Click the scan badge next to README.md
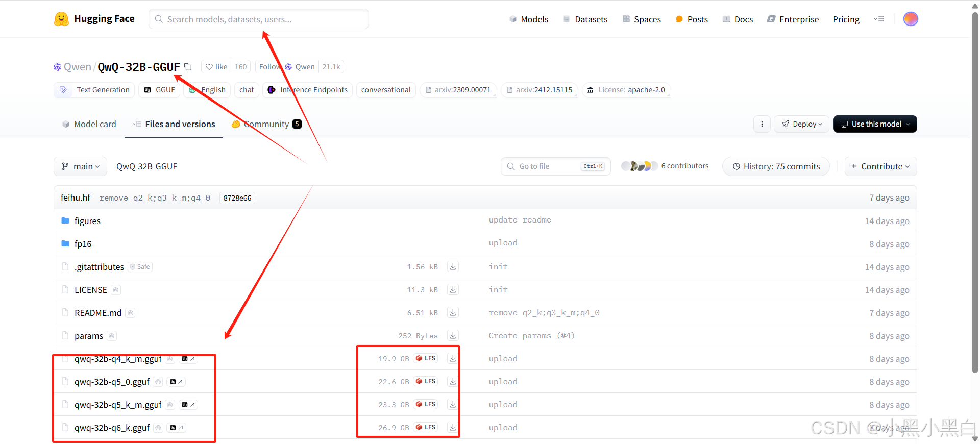980x444 pixels. coord(131,313)
